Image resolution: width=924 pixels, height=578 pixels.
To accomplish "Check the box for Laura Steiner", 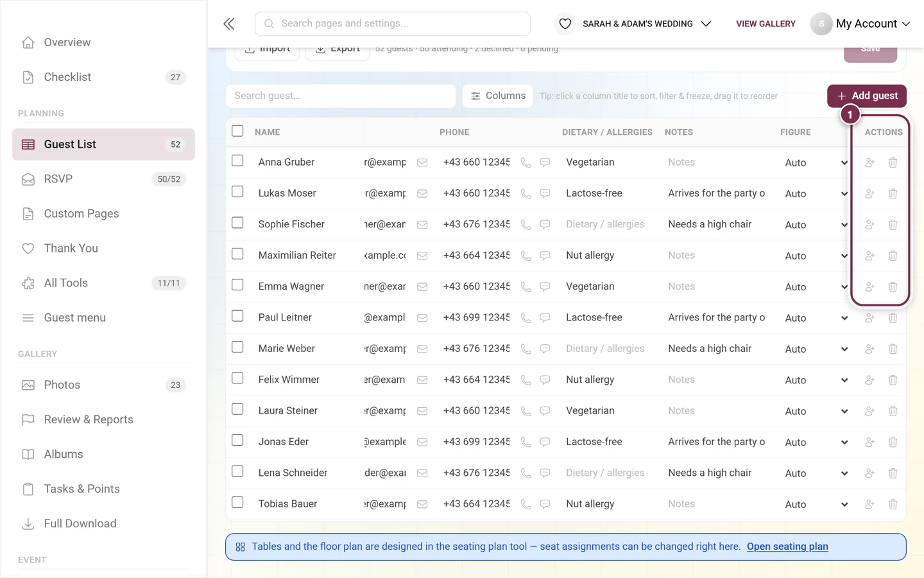I will (x=237, y=409).
